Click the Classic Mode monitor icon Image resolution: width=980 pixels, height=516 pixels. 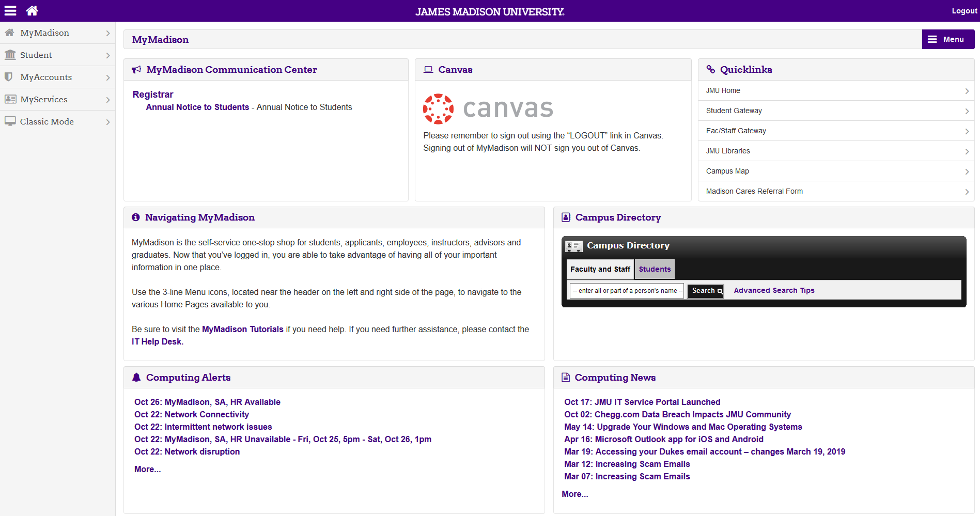pos(10,121)
